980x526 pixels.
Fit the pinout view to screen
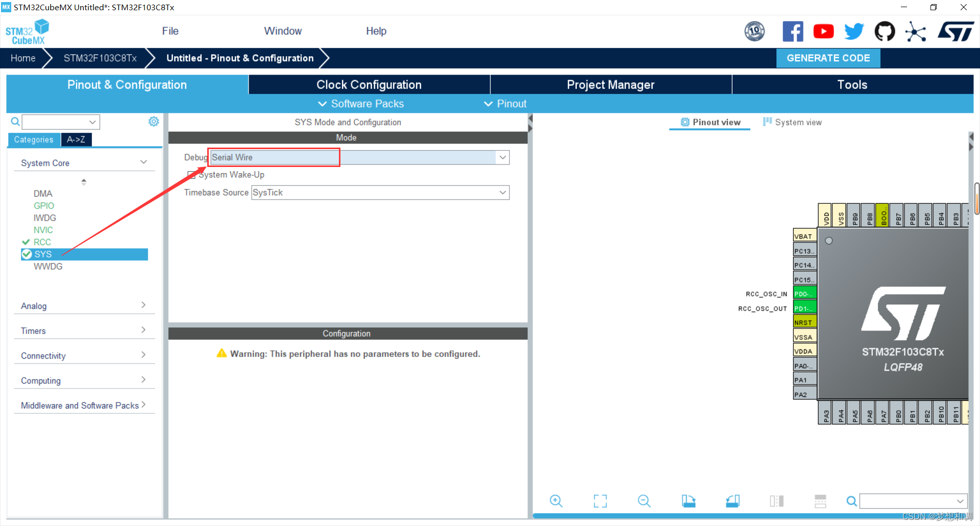tap(600, 501)
